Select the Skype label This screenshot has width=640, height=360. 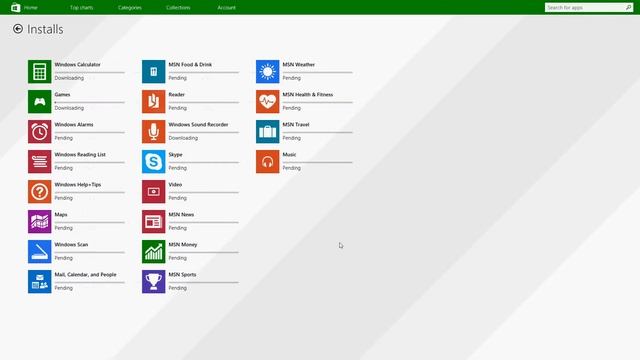(176, 155)
